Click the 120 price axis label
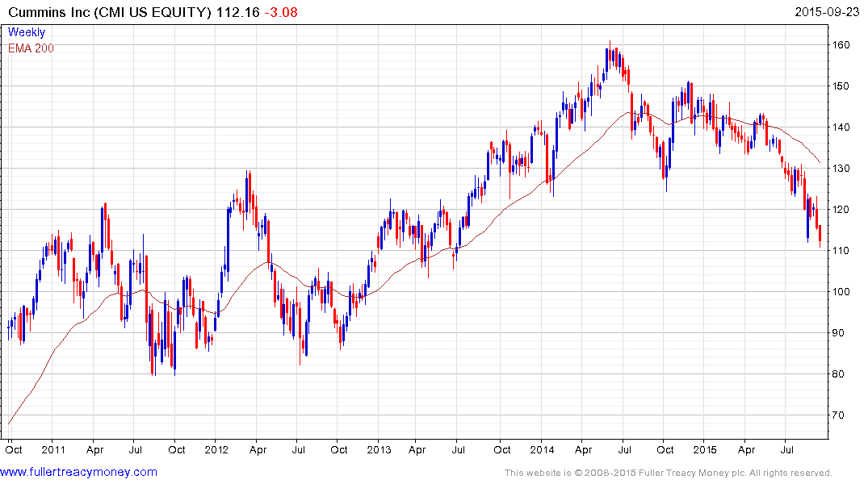Image resolution: width=868 pixels, height=484 pixels. pyautogui.click(x=841, y=209)
